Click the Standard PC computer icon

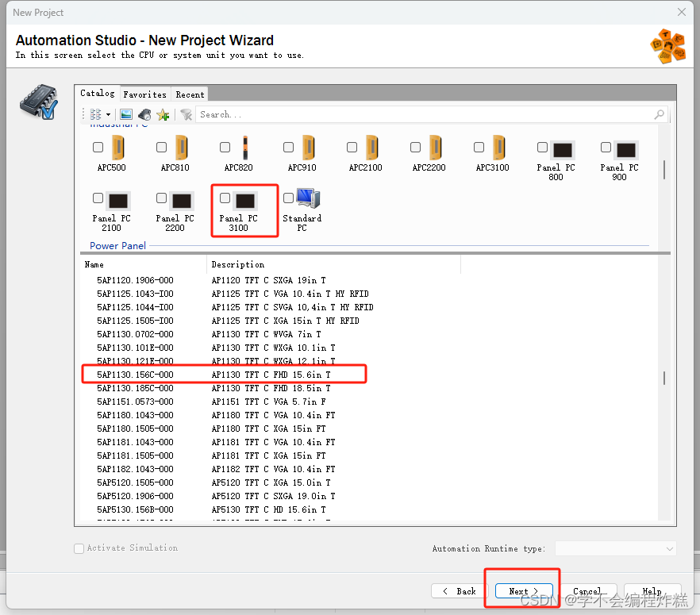coord(309,198)
